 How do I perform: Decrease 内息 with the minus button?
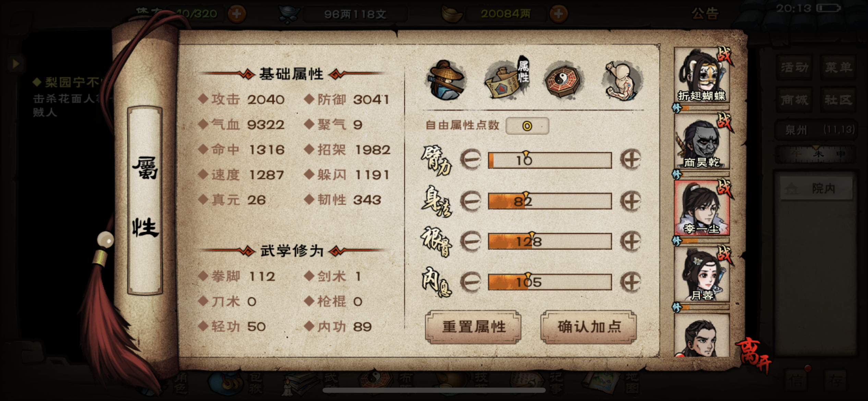coord(470,282)
